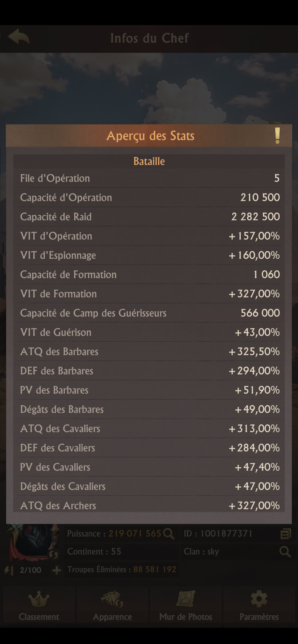Open Paramètres gear settings
The image size is (298, 644).
pos(259,605)
